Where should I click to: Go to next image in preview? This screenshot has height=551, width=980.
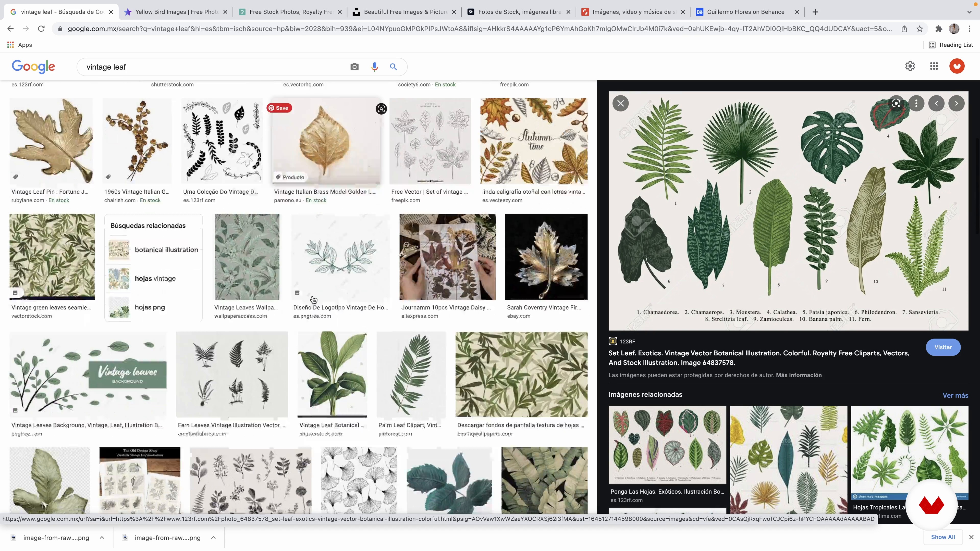956,103
